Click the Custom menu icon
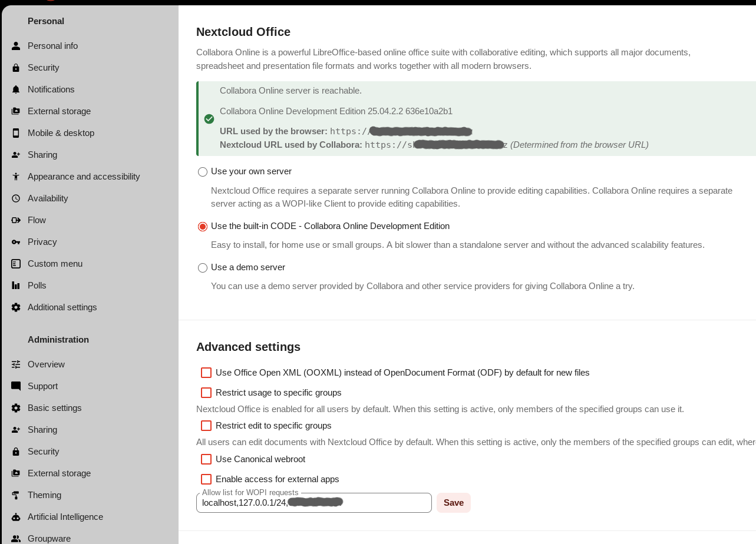756x544 pixels. click(x=16, y=264)
